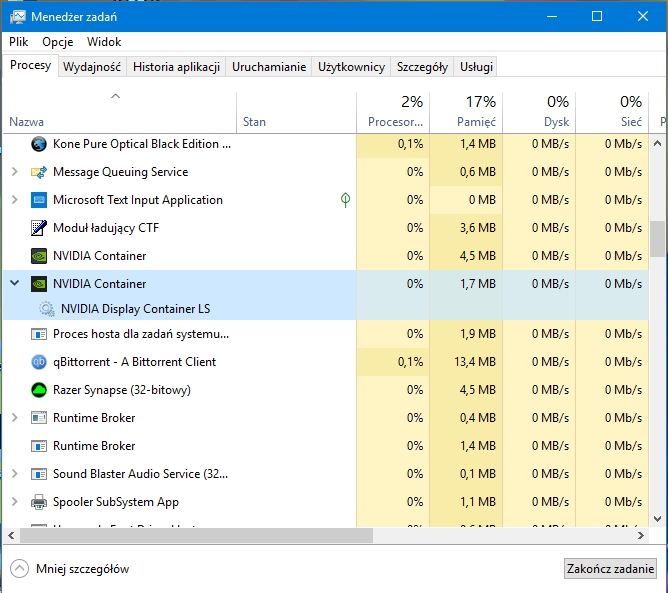This screenshot has width=668, height=593.
Task: Click the 3,6 MB memory cell
Action: (466, 228)
